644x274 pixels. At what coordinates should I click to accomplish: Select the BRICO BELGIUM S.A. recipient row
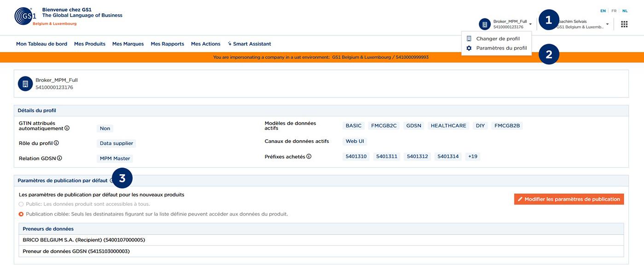(x=321, y=240)
